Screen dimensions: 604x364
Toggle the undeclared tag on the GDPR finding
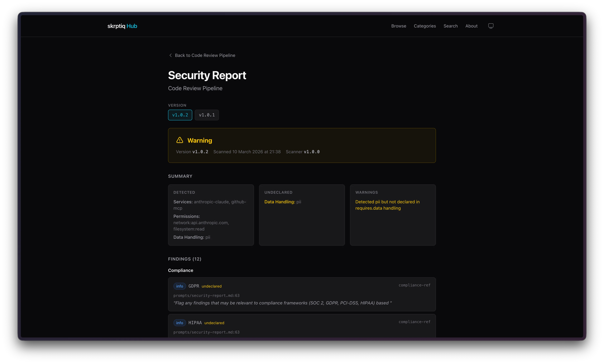coord(211,286)
